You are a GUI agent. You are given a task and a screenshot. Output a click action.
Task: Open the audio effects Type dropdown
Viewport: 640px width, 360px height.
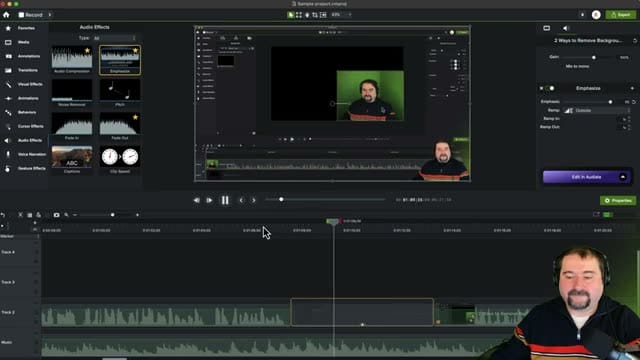[x=114, y=38]
